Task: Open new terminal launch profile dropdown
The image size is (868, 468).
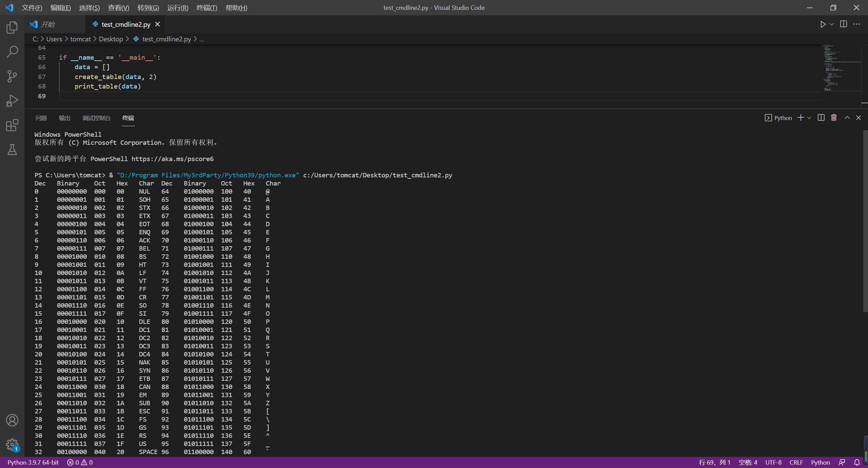Action: (809, 118)
